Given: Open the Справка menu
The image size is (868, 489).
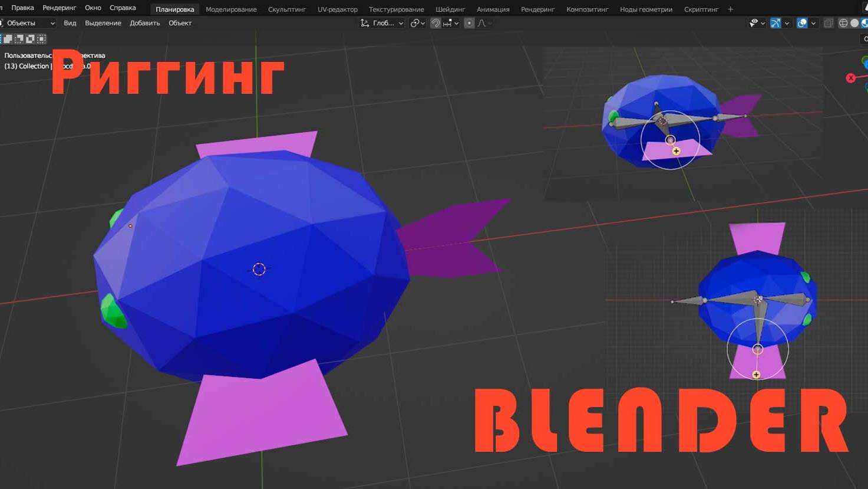Looking at the screenshot, I should pos(123,8).
